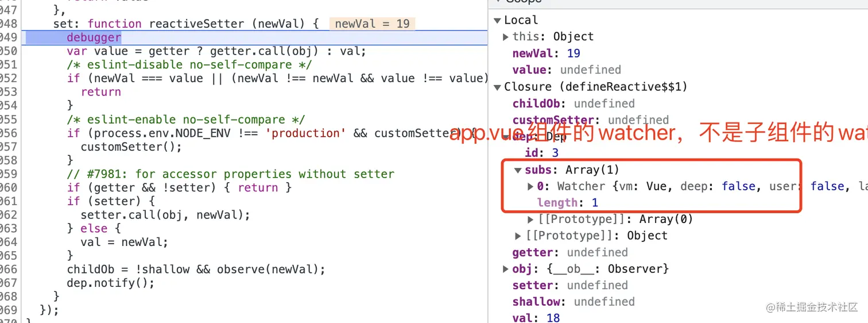868x323 pixels.
Task: Select the 'length: 1' property of subs
Action: coord(568,202)
